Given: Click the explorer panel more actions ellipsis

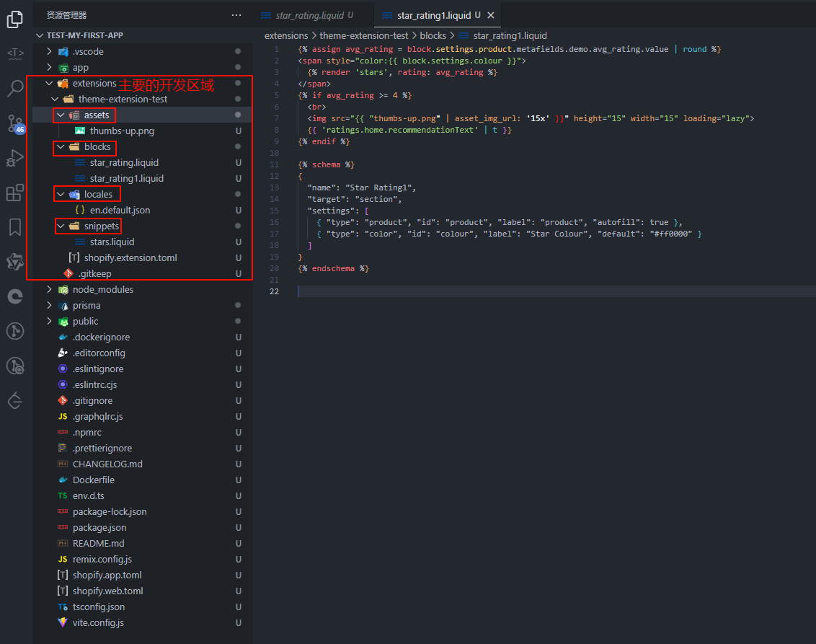Looking at the screenshot, I should point(236,15).
